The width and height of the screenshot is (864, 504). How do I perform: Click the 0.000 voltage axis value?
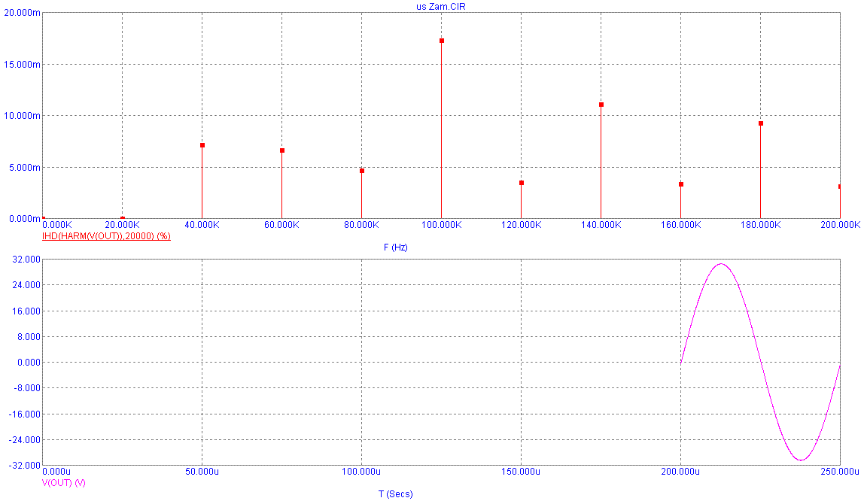coord(29,363)
